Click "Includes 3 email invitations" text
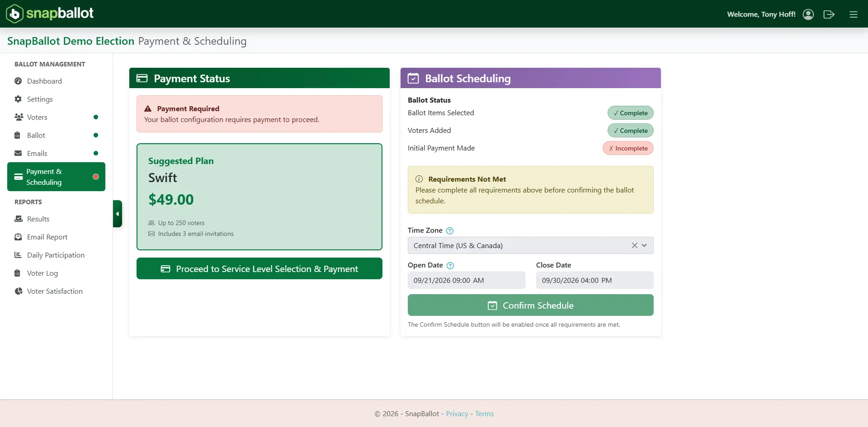 click(196, 234)
